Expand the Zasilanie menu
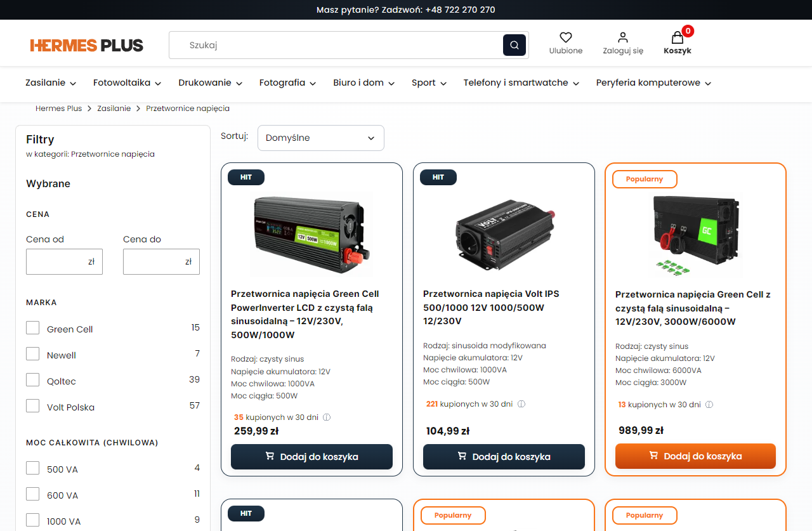Screen dimensions: 812x531 (51, 82)
